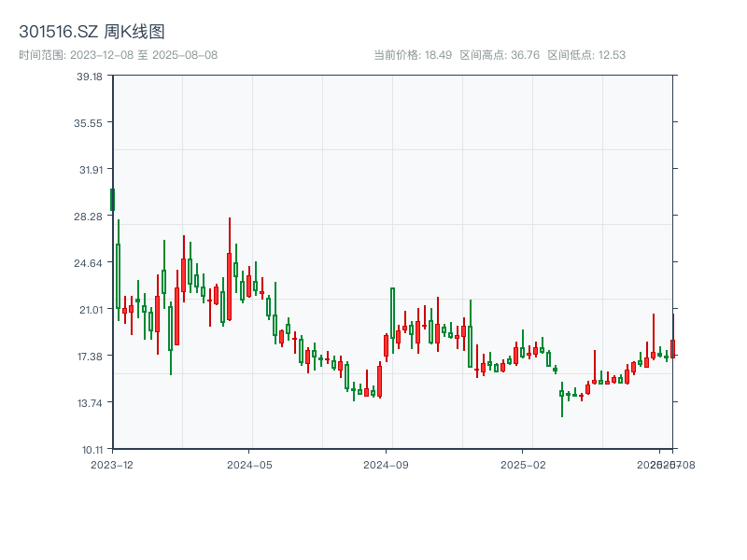The height and width of the screenshot is (560, 747).
Task: Click x-axis label 2025-02
Action: [x=523, y=465]
